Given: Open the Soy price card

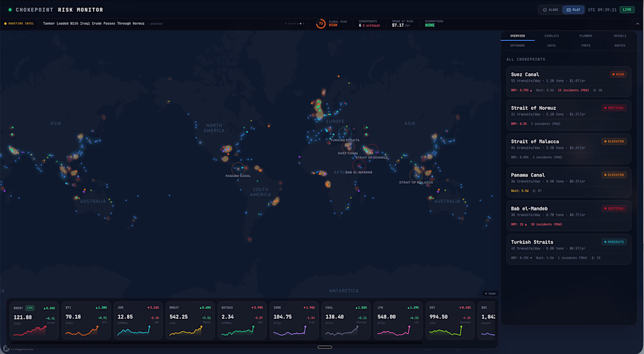Looking at the screenshot, I should click(450, 321).
